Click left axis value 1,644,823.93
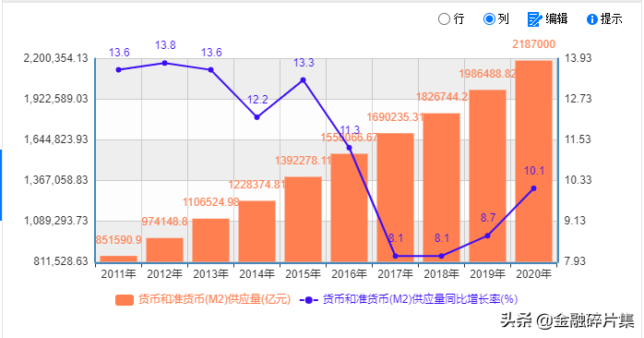644x338 pixels. pyautogui.click(x=56, y=139)
